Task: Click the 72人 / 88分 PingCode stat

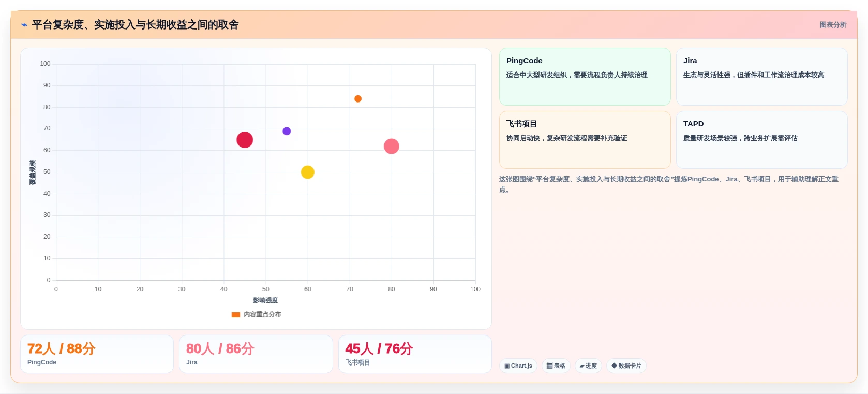Action: click(97, 354)
